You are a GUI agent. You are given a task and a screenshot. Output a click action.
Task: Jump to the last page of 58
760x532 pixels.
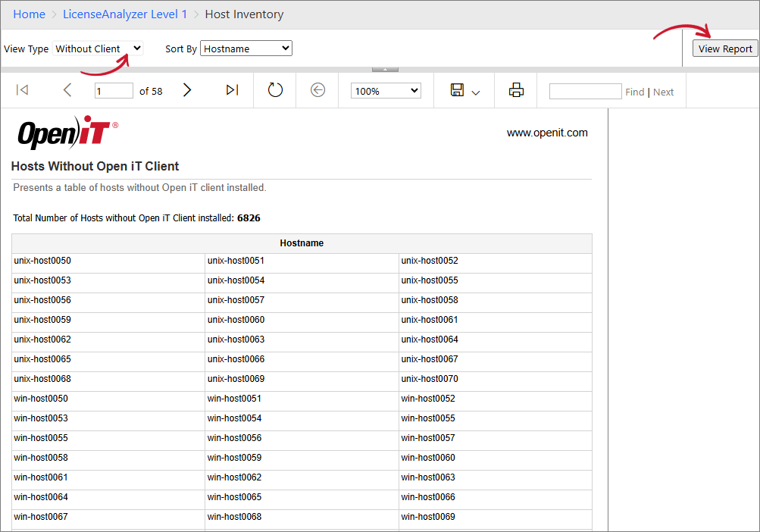(x=232, y=89)
